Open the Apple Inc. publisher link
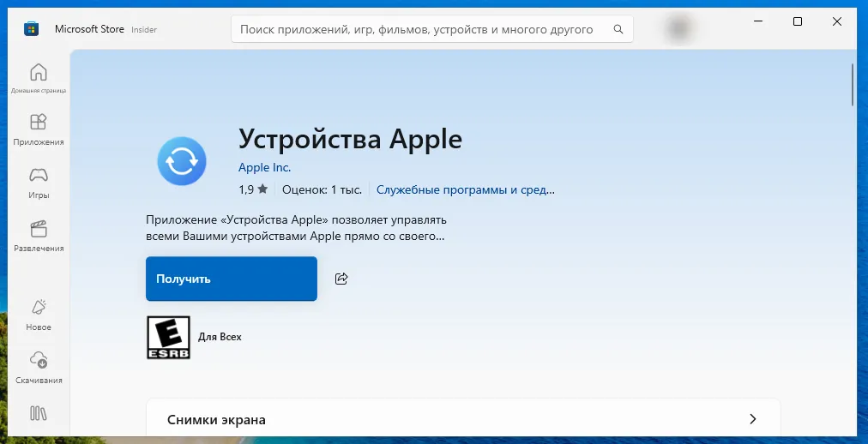This screenshot has height=444, width=868. 265,167
